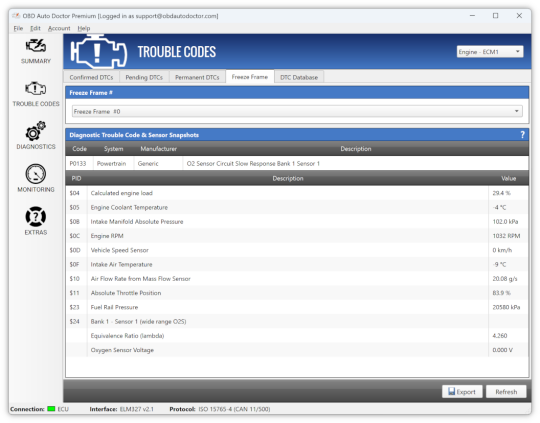This screenshot has width=540, height=423.
Task: Click the help question mark in the snapshots header
Action: [522, 135]
